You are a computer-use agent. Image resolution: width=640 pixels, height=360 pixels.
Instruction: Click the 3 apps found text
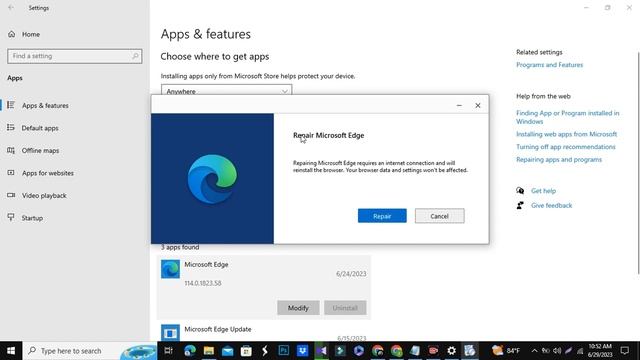pos(180,247)
